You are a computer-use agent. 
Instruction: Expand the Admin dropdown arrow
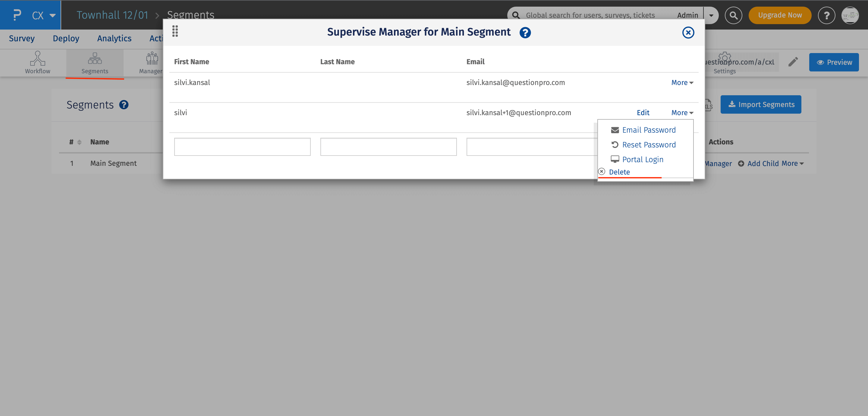(711, 15)
